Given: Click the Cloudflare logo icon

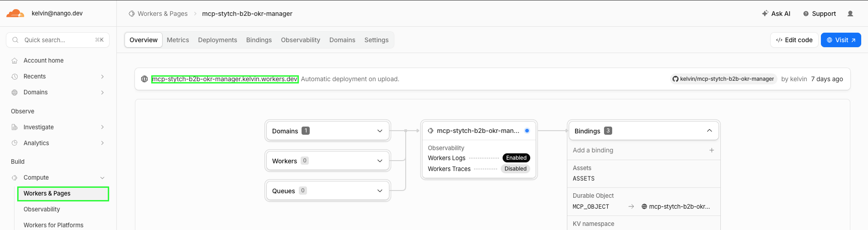Looking at the screenshot, I should pyautogui.click(x=15, y=13).
